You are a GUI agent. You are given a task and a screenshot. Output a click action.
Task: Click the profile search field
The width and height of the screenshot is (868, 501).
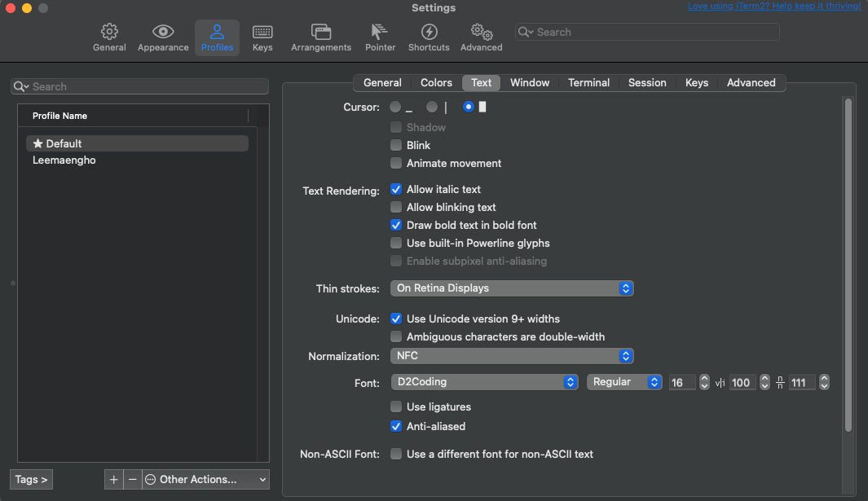coord(139,86)
